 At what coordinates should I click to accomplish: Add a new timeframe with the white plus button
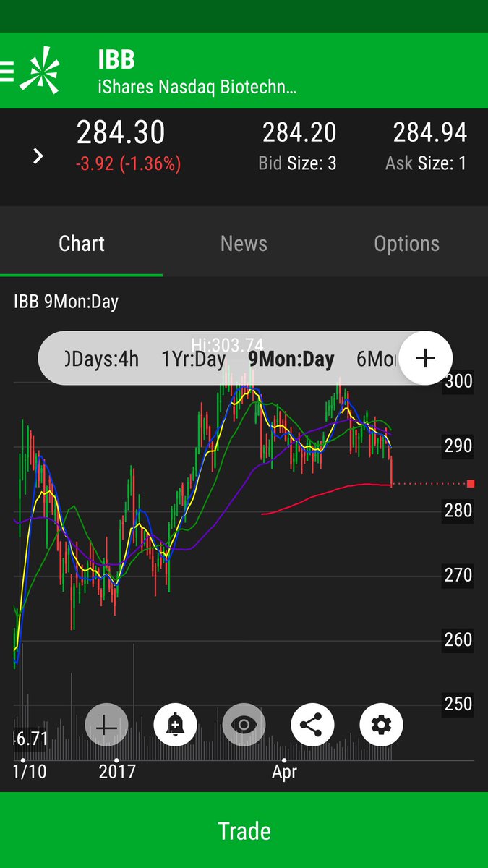point(426,358)
